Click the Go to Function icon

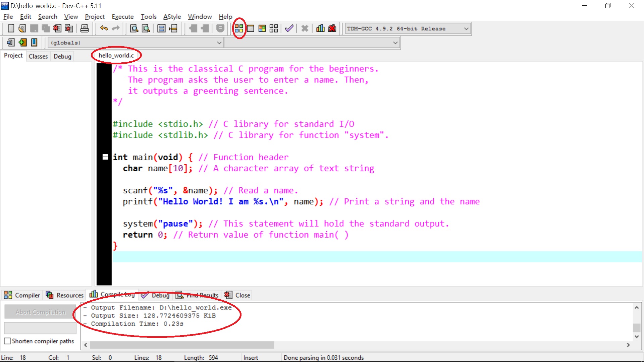(x=161, y=28)
